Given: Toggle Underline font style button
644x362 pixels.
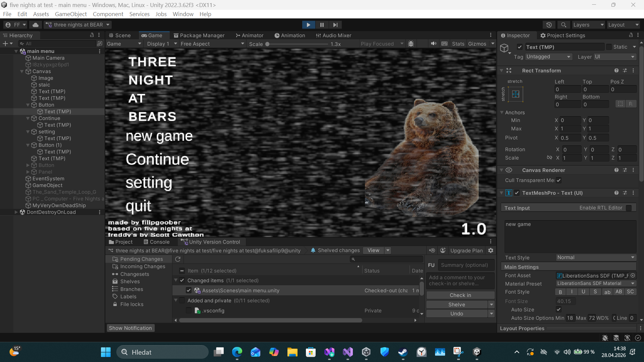Looking at the screenshot, I should coord(584,292).
